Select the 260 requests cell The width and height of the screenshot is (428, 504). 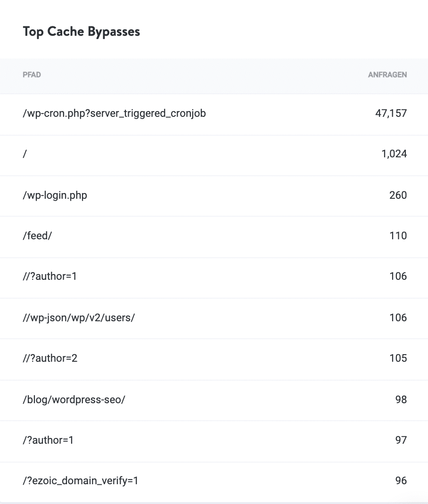pyautogui.click(x=399, y=195)
